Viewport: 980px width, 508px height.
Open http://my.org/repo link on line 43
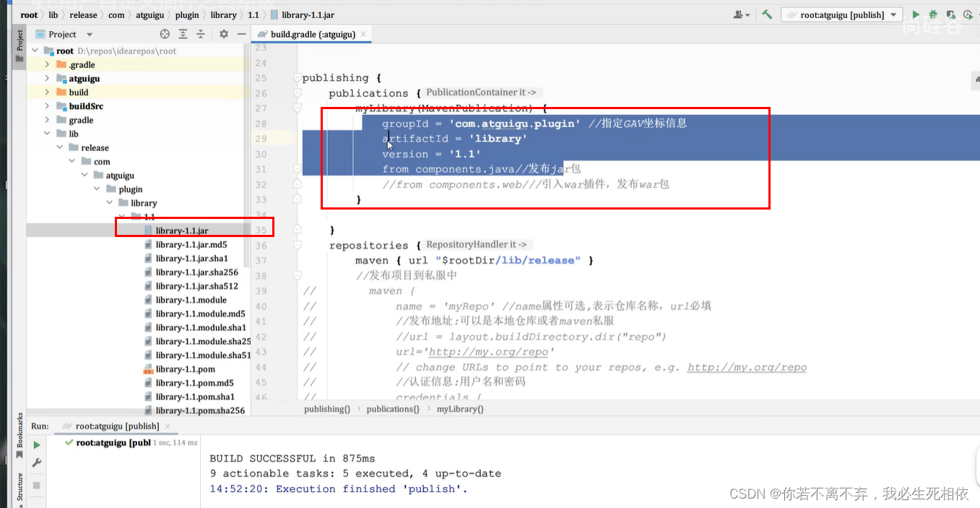pyautogui.click(x=488, y=352)
